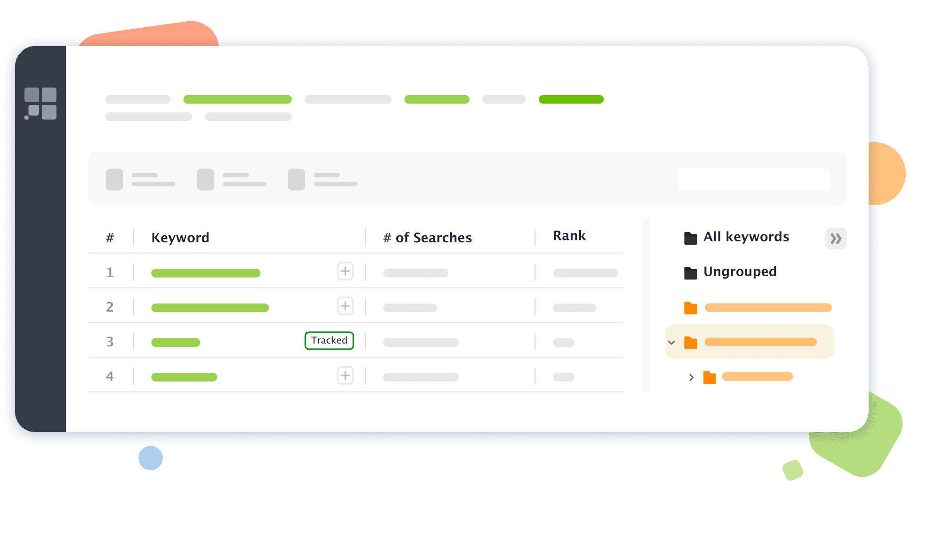Collapse the expanded orange folder group
Viewport: 926px width, 560px height.
point(671,342)
